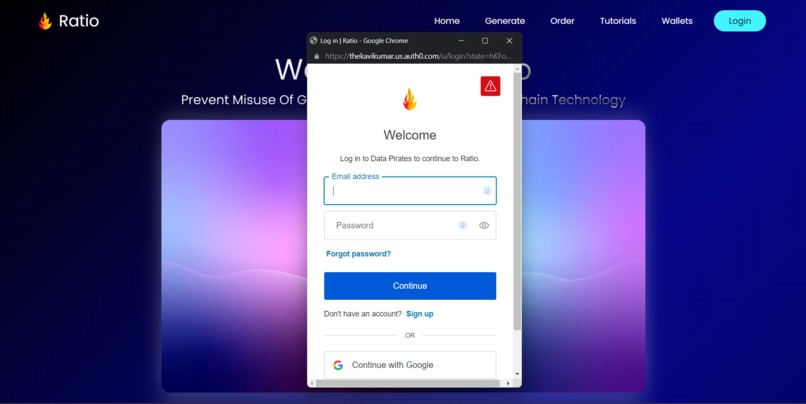Click the popup vertical scrollbar
The image size is (806, 404).
(x=517, y=203)
